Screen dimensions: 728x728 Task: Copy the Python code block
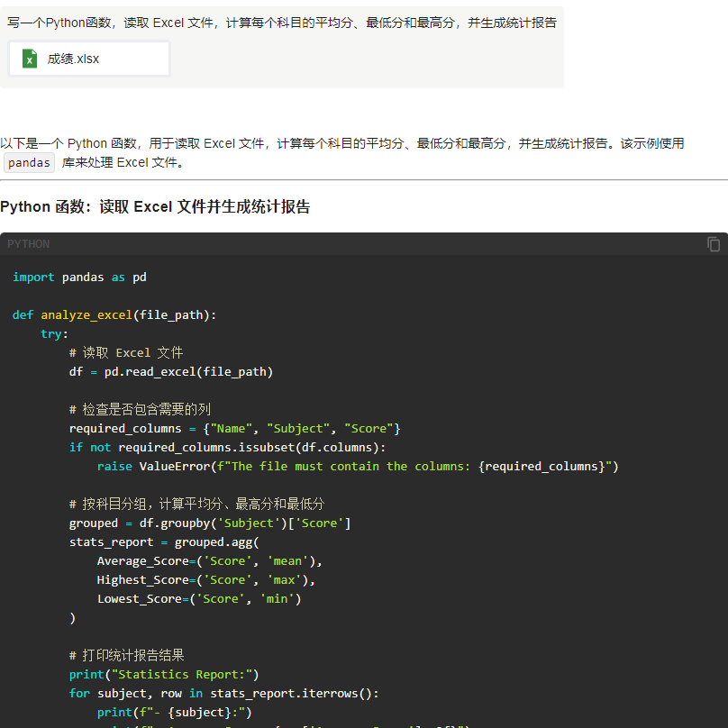714,244
